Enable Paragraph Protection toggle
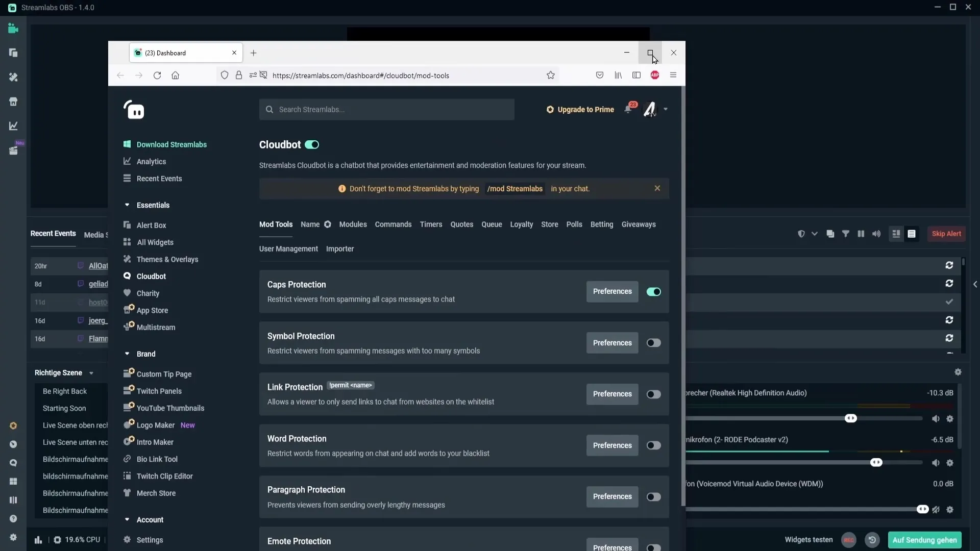The height and width of the screenshot is (551, 980). [654, 497]
